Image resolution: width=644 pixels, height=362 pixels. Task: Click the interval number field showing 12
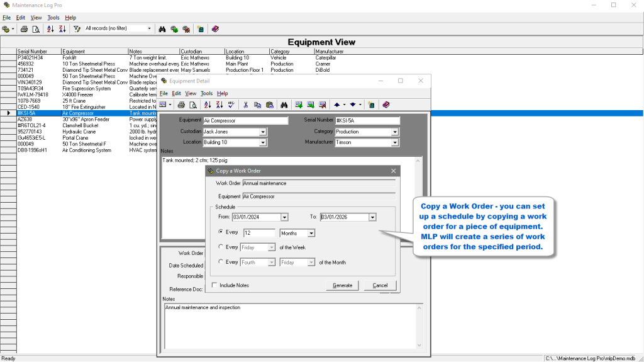pos(259,233)
